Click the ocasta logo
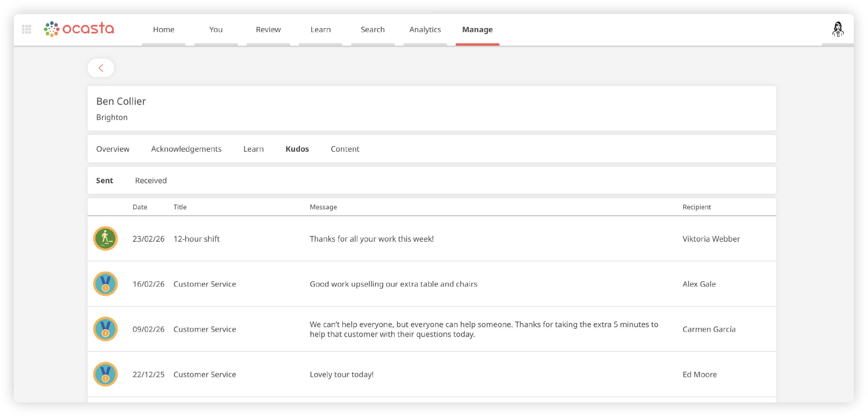The width and height of the screenshot is (868, 416). click(x=79, y=29)
